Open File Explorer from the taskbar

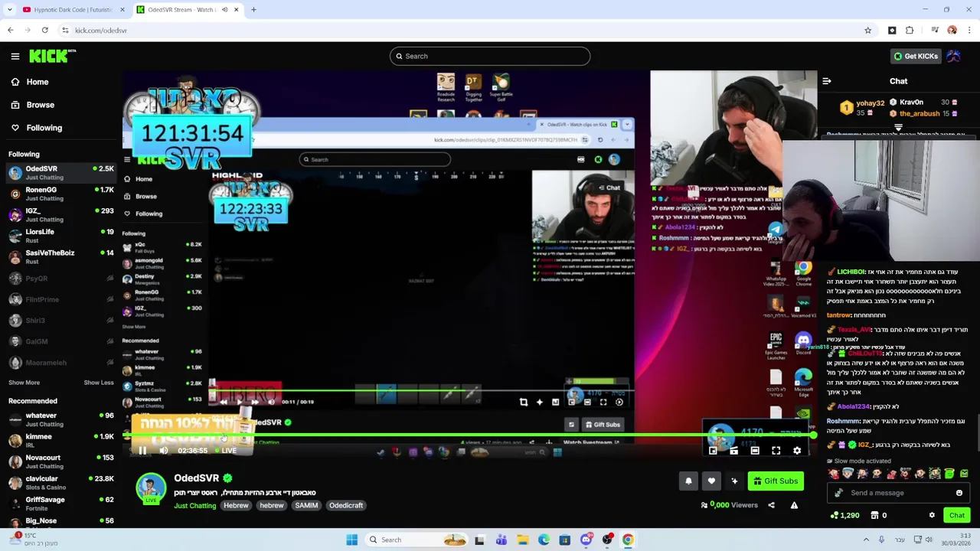click(x=522, y=540)
